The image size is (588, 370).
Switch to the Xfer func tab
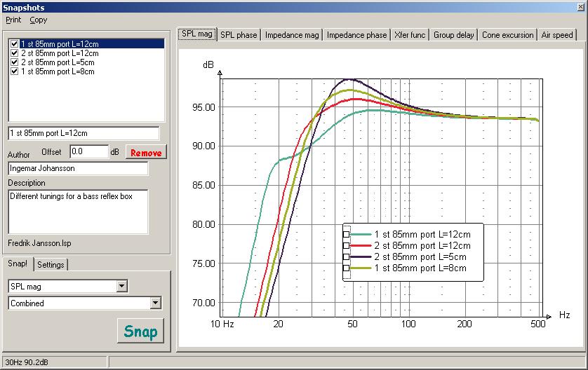click(x=410, y=35)
